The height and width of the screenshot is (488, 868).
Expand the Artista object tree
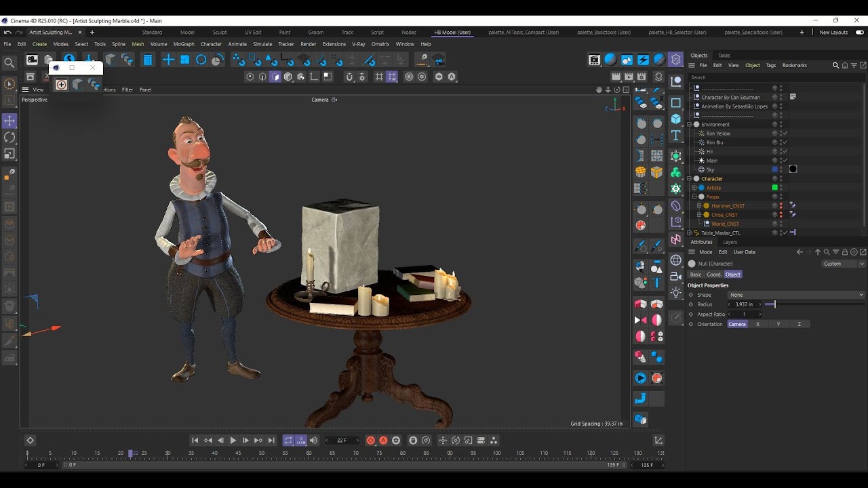coord(694,188)
